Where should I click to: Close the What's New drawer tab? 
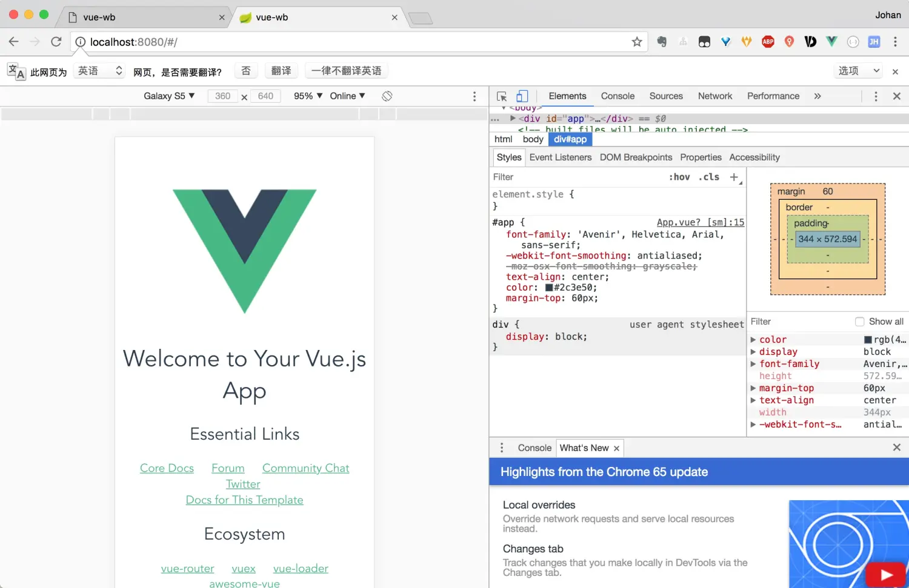616,448
